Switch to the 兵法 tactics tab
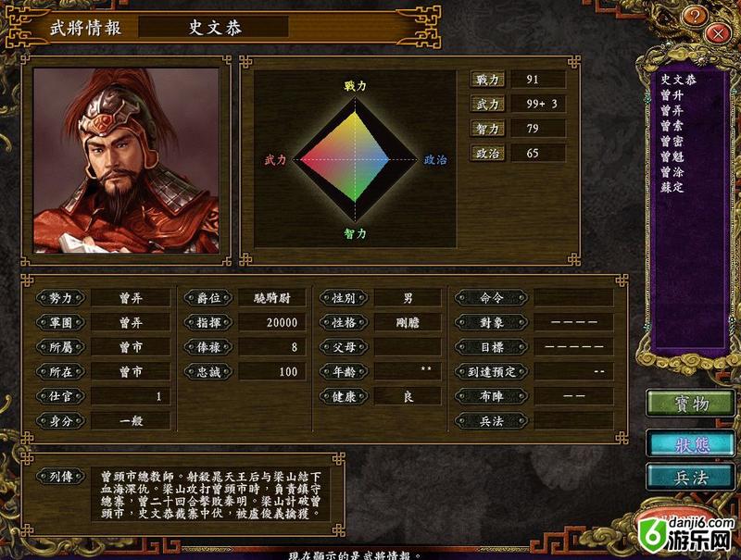741x560 pixels. point(690,478)
